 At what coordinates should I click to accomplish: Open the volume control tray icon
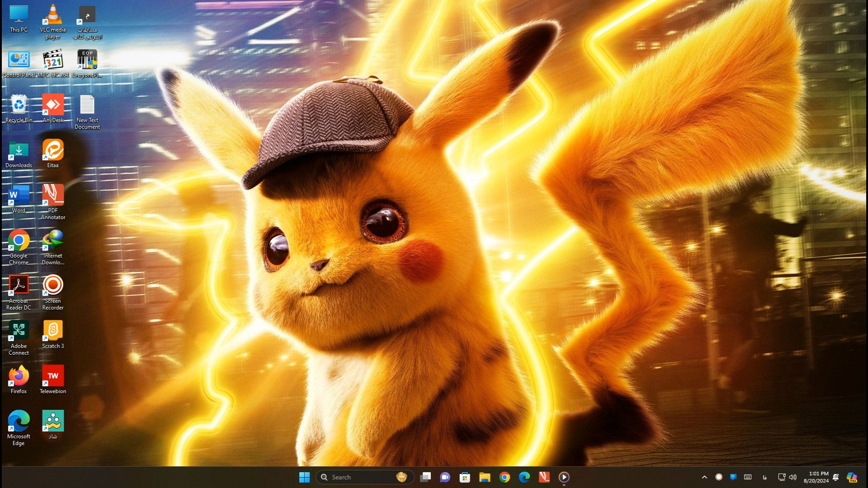793,477
